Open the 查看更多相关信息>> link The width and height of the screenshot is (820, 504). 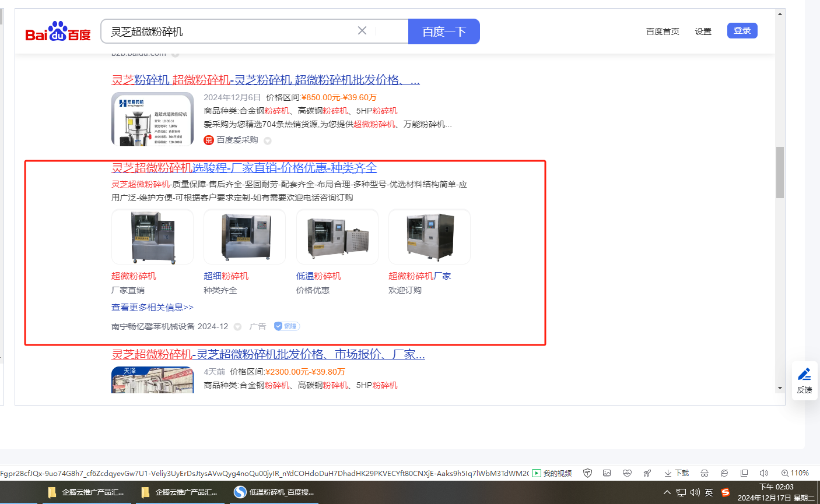click(x=152, y=308)
